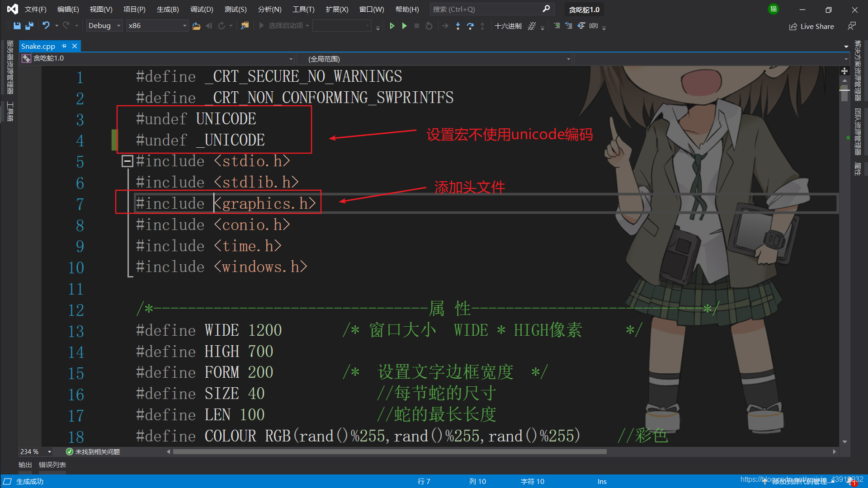Collapse the #include block at line 5
The image size is (868, 488).
coord(127,161)
